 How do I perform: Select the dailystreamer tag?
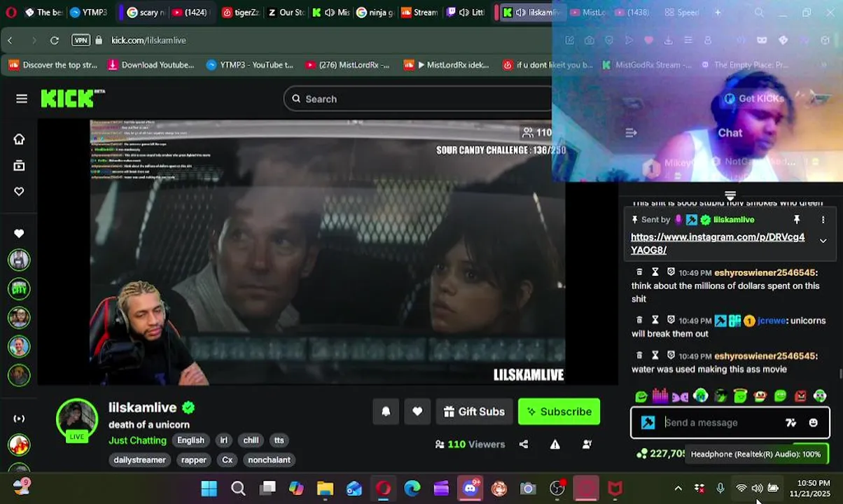pos(140,460)
